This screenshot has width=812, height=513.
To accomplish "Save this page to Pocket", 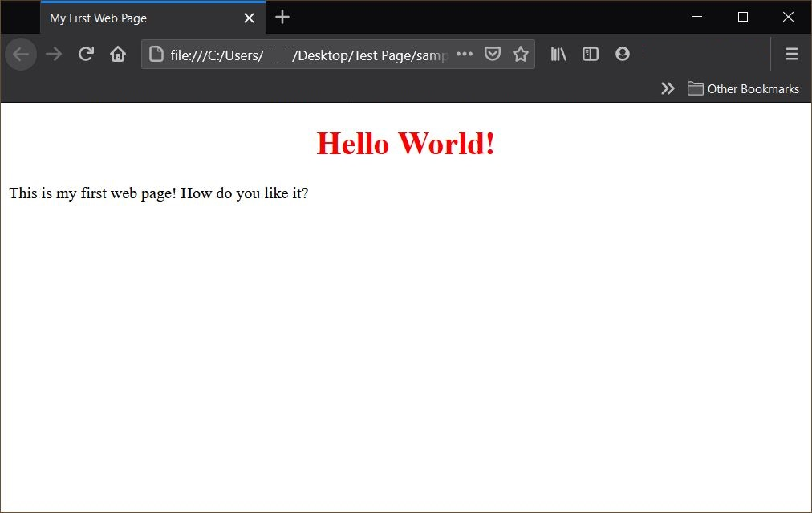I will click(x=493, y=55).
